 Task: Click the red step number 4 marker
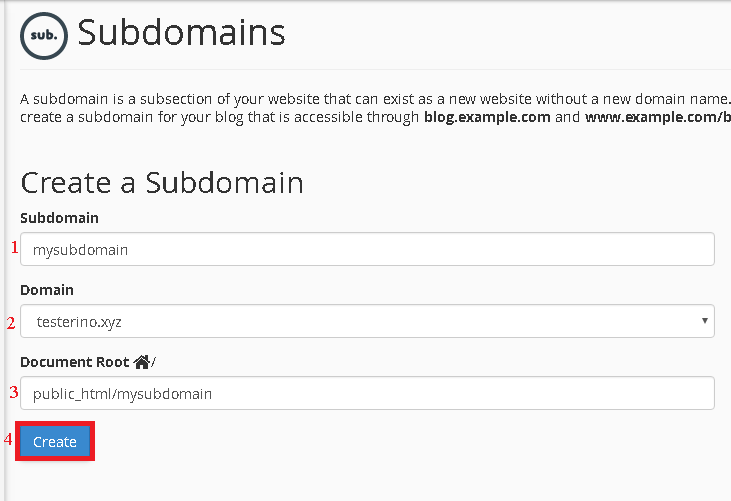pos(9,439)
